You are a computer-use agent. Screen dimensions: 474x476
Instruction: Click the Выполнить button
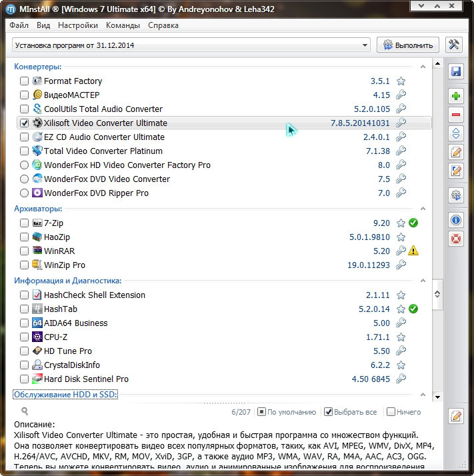pyautogui.click(x=407, y=45)
